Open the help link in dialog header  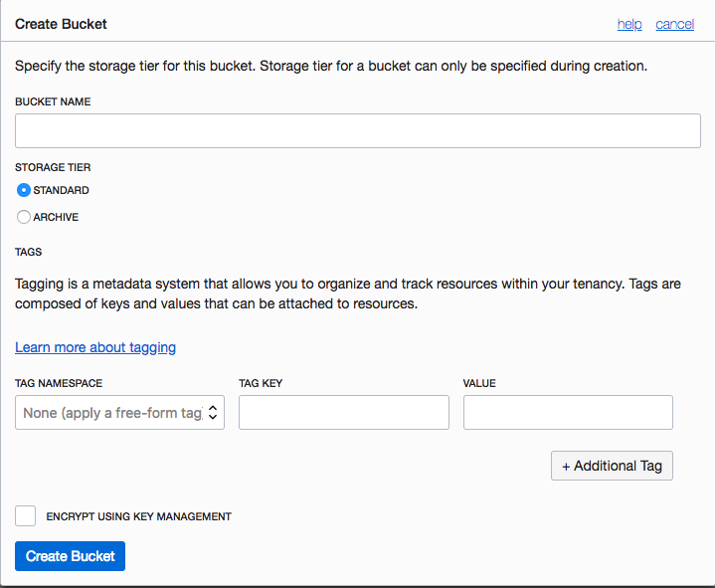point(629,24)
